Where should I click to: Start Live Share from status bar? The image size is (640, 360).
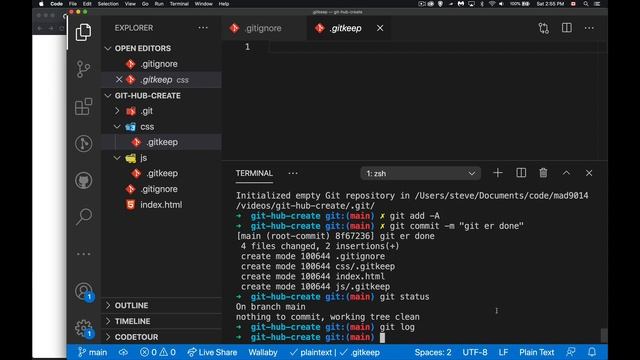(212, 352)
